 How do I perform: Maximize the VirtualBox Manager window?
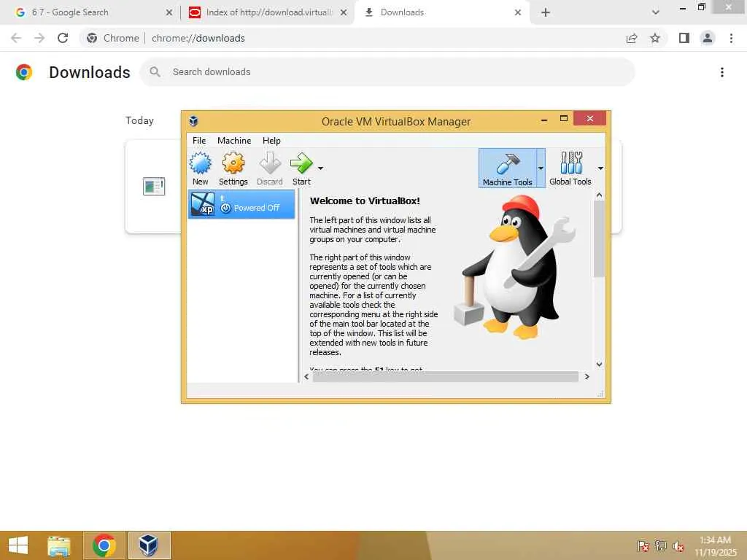(x=564, y=119)
